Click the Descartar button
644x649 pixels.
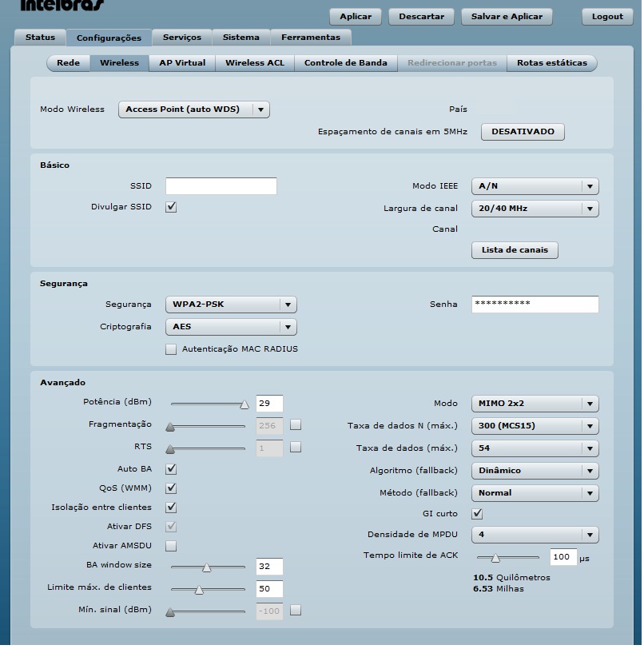pyautogui.click(x=421, y=17)
